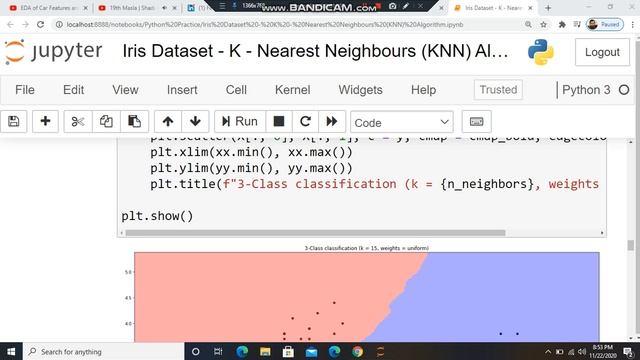Bookmark this page star icon
The width and height of the screenshot is (640, 360).
point(543,24)
